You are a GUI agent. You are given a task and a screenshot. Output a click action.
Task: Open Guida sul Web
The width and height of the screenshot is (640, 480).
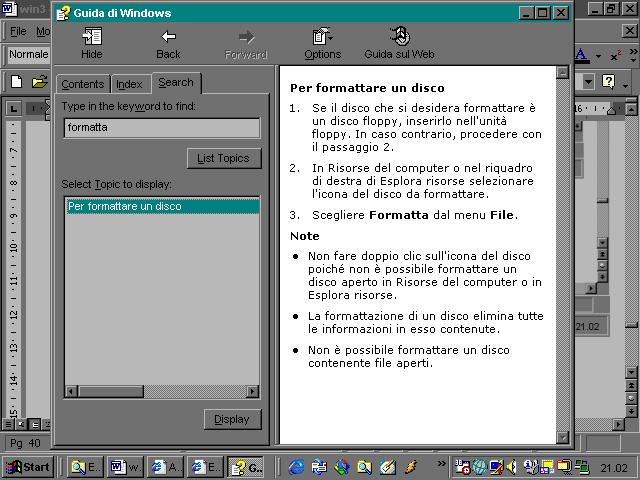[x=399, y=43]
